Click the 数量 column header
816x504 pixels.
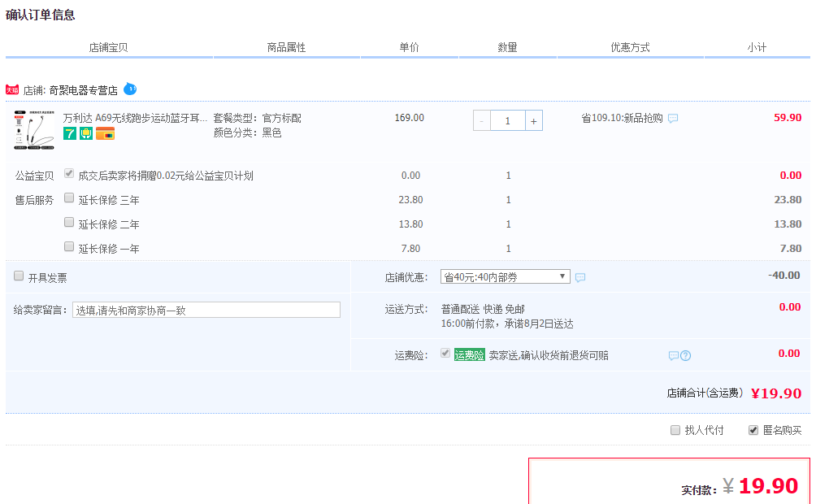tap(507, 47)
